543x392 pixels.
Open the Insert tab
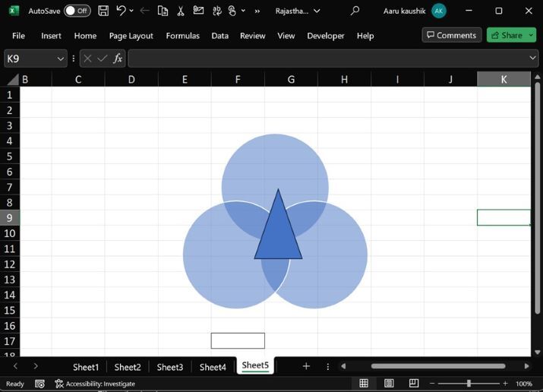(51, 36)
